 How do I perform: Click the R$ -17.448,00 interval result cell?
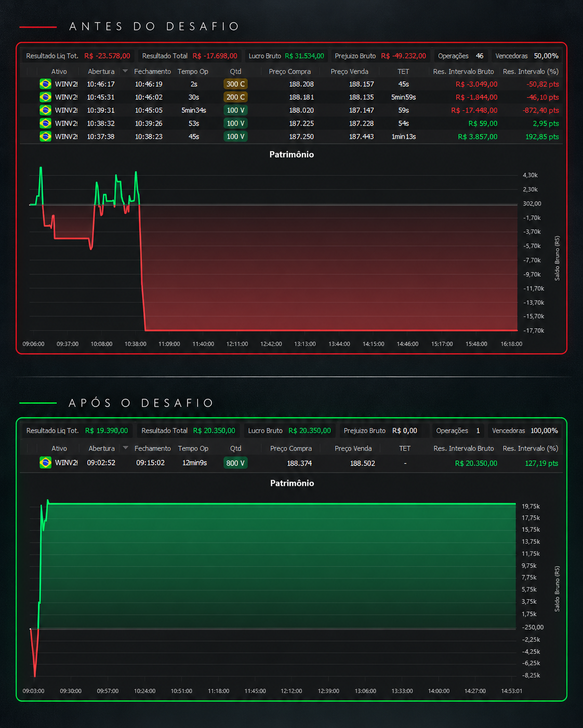coord(474,110)
